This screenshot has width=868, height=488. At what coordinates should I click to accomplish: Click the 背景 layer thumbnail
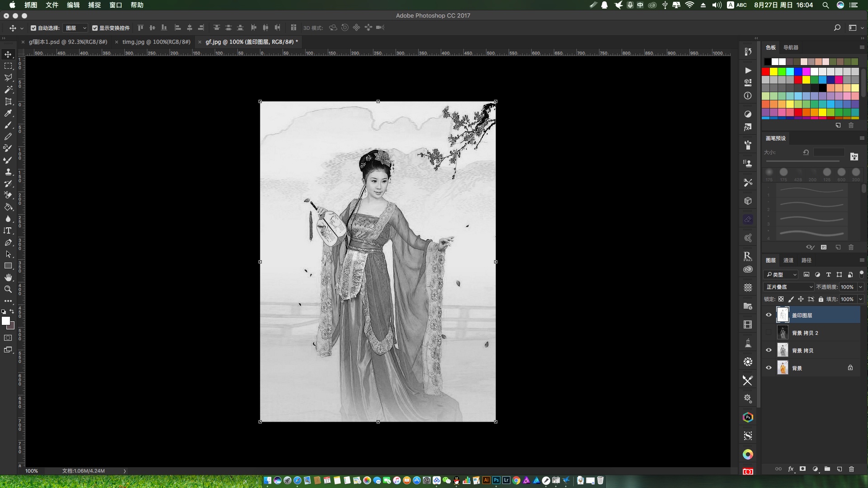point(783,368)
